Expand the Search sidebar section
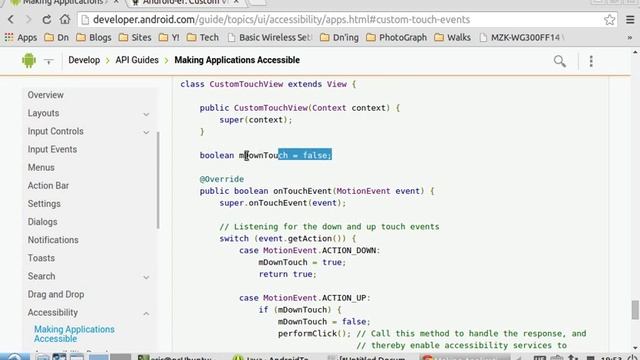Screen dimensions: 640x360 (146, 277)
